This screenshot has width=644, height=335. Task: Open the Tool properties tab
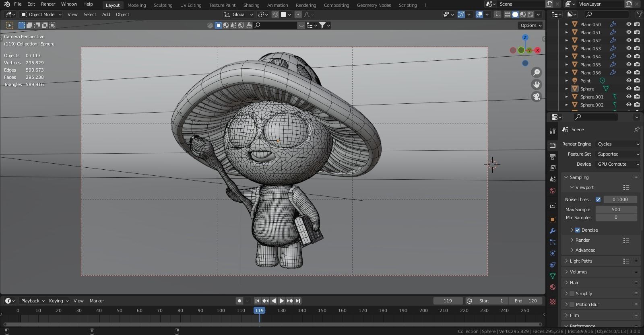(x=553, y=132)
